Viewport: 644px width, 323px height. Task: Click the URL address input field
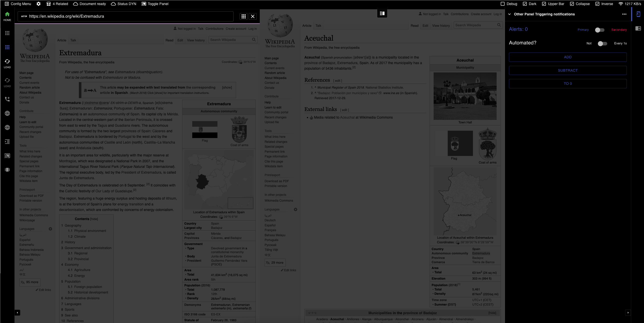pos(126,16)
